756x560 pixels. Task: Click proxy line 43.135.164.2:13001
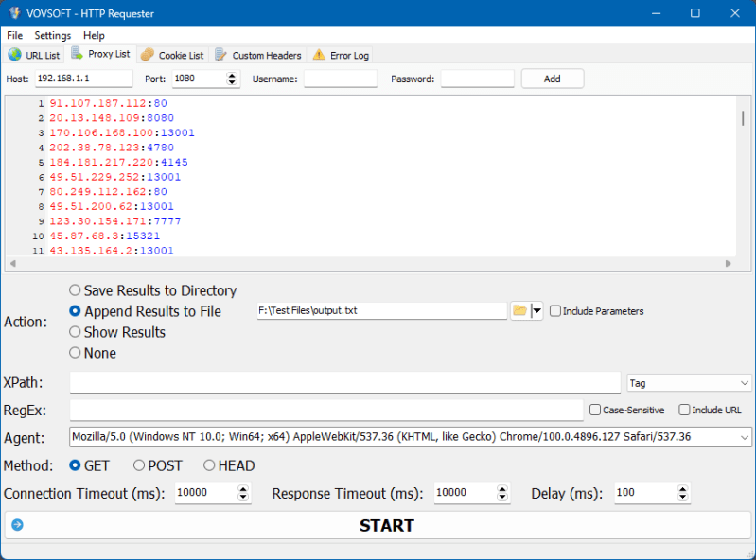(112, 250)
